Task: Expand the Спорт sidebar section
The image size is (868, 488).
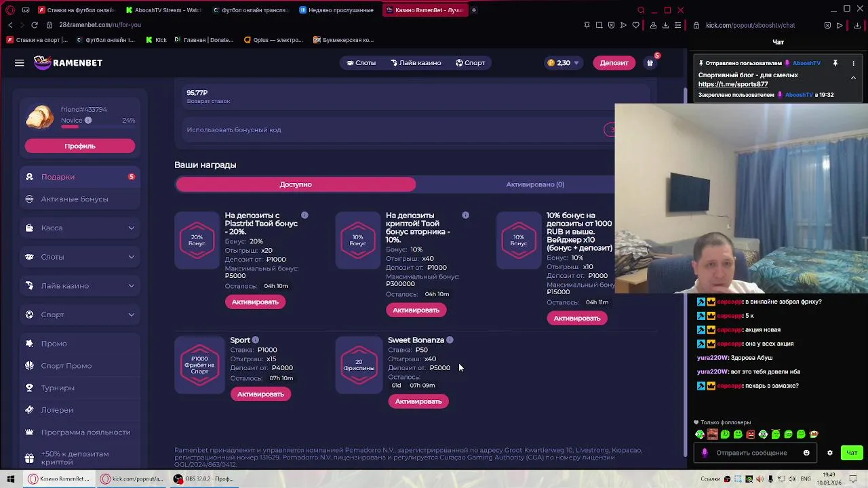Action: (x=80, y=314)
